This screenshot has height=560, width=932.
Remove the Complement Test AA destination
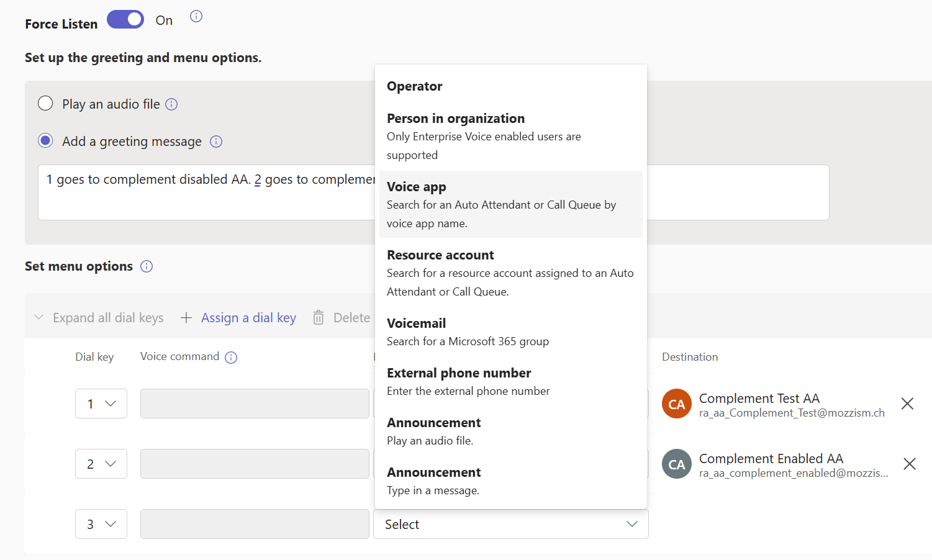point(907,404)
